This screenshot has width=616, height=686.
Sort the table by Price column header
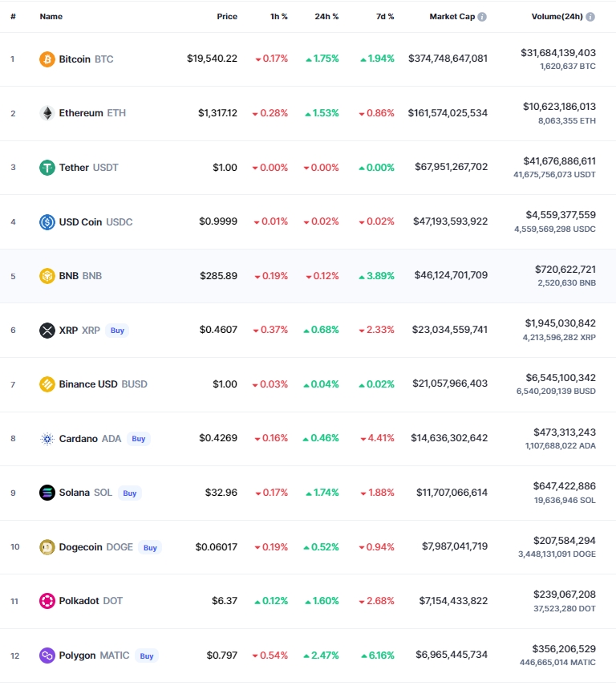pyautogui.click(x=227, y=17)
